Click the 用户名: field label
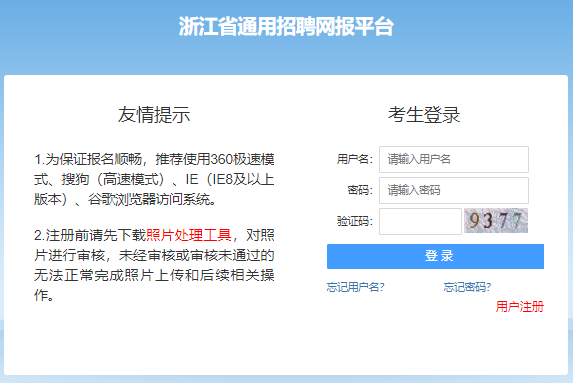The height and width of the screenshot is (383, 573). 354,159
